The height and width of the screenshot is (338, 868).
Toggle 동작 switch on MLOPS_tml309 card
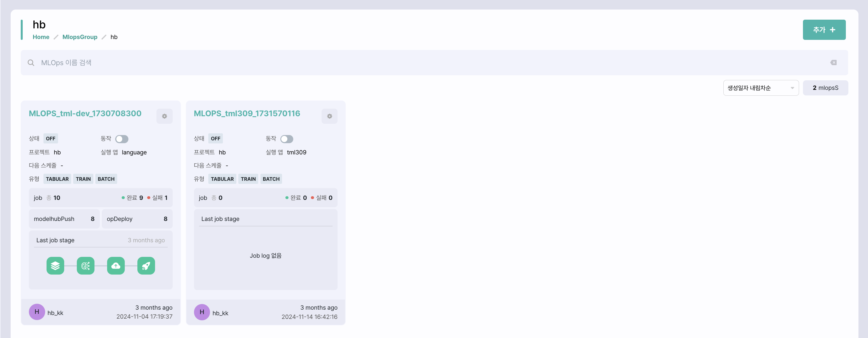(x=287, y=139)
